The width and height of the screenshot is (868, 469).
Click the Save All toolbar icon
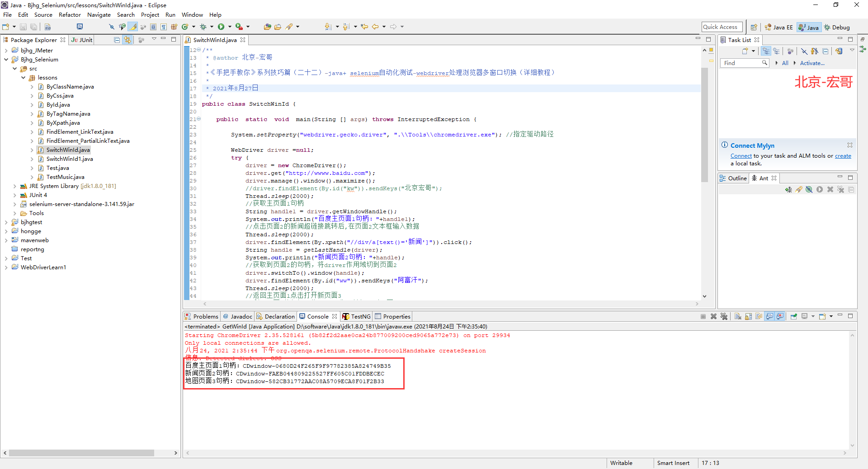coord(33,27)
